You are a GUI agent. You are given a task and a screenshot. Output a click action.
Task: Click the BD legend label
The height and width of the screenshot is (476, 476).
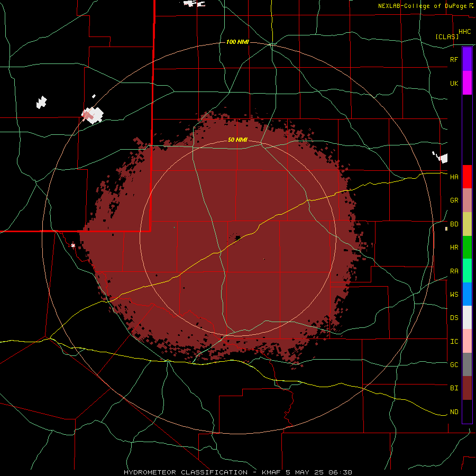click(454, 224)
